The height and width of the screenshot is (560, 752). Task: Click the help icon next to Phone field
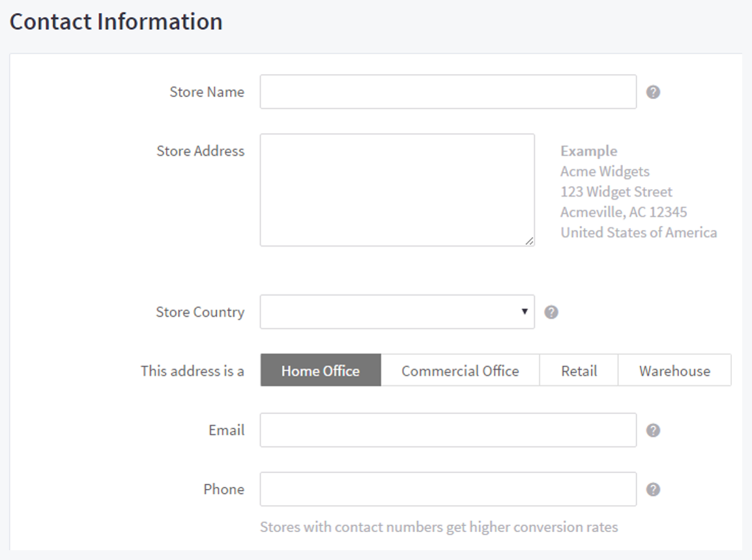653,489
